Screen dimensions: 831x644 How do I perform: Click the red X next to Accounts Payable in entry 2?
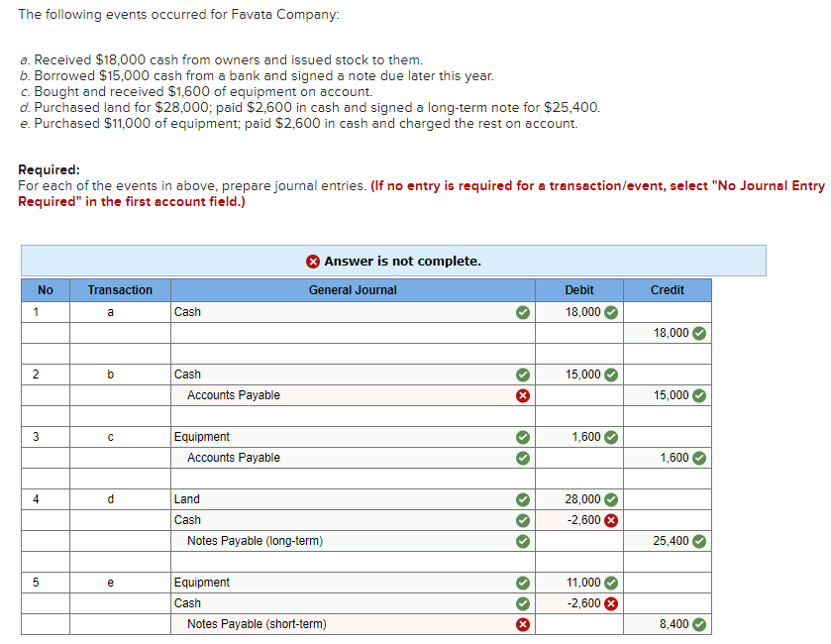coord(523,394)
